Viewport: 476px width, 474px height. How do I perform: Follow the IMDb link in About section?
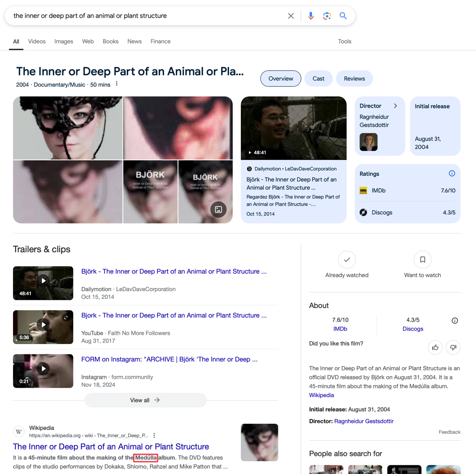(x=340, y=329)
